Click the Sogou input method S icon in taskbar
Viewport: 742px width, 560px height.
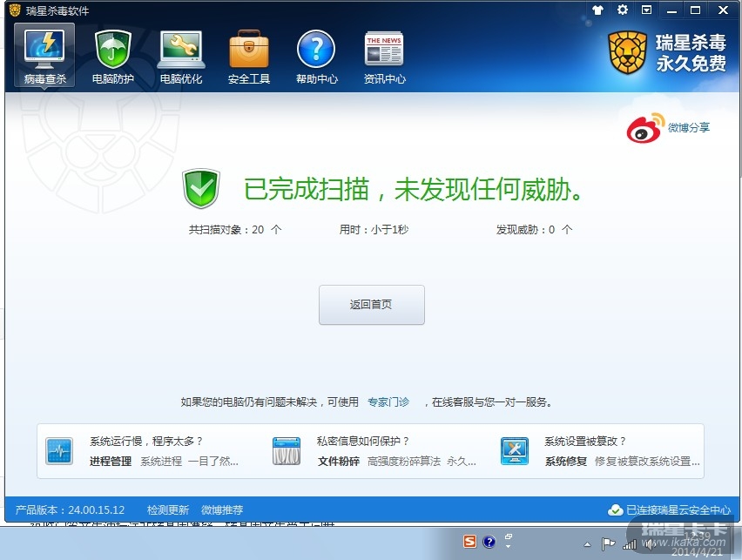(x=469, y=541)
